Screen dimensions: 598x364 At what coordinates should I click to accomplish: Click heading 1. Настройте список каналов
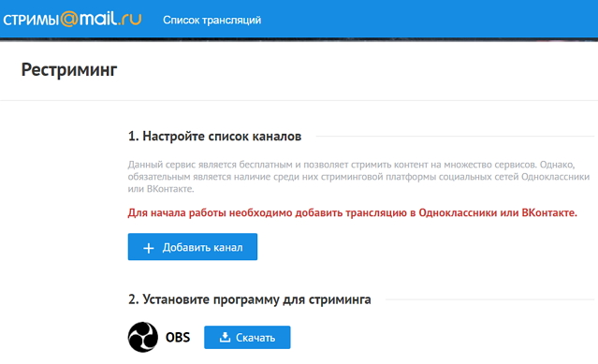[214, 136]
